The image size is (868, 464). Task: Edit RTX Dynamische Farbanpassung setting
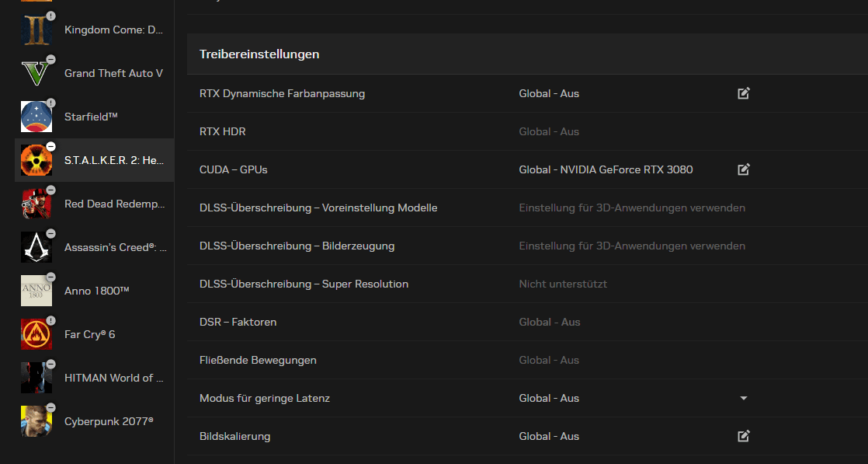743,93
